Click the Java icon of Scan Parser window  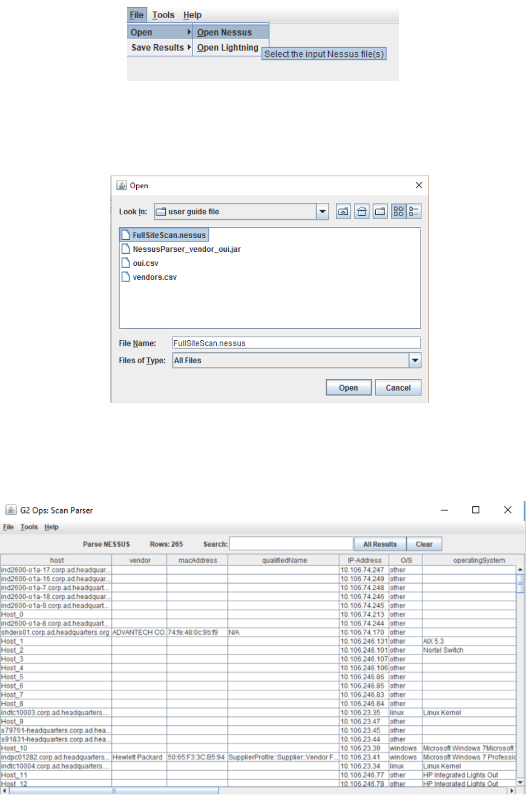(10, 510)
